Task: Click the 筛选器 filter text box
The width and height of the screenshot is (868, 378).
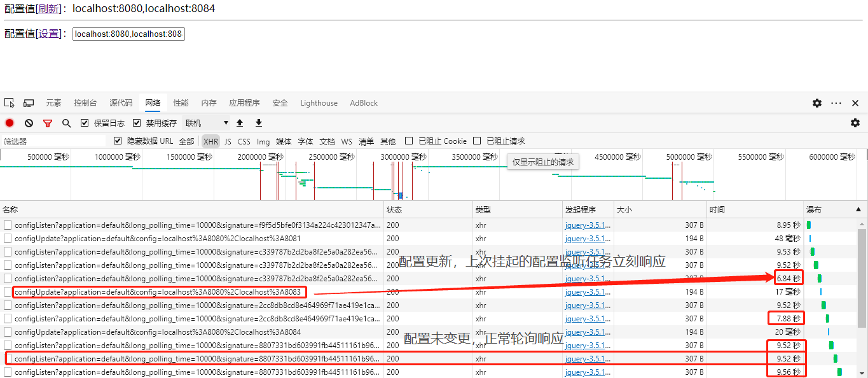Action: pyautogui.click(x=53, y=141)
